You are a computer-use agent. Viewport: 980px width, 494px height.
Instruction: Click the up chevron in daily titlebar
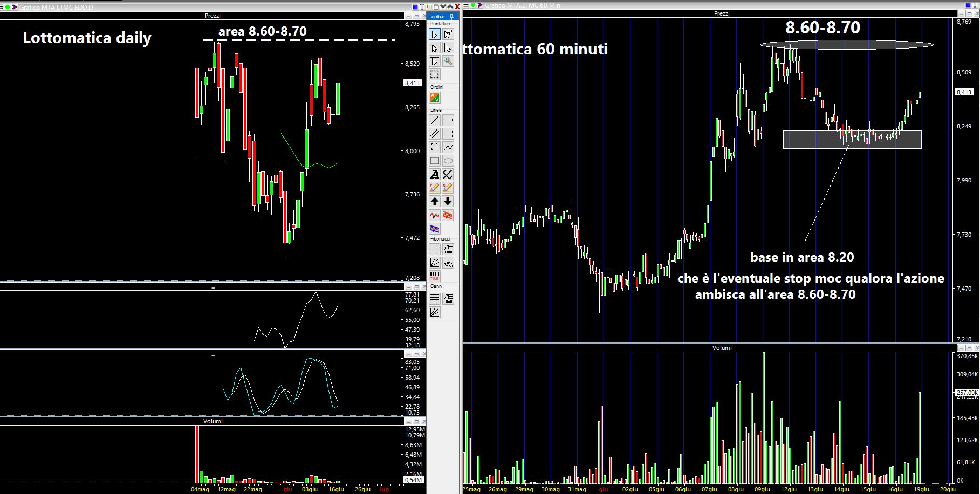point(450,6)
